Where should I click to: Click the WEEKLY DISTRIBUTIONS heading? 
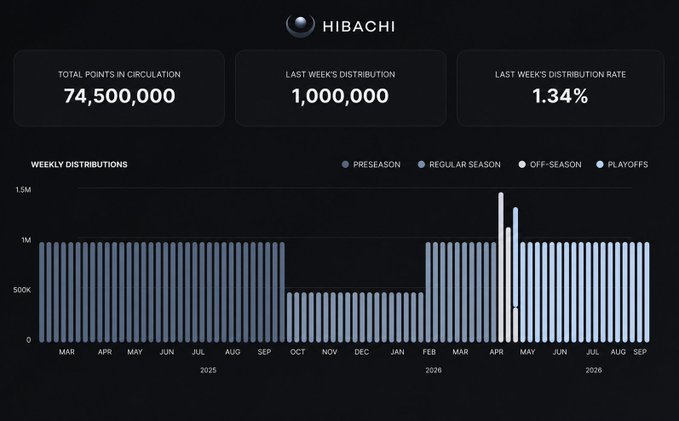[x=79, y=165]
